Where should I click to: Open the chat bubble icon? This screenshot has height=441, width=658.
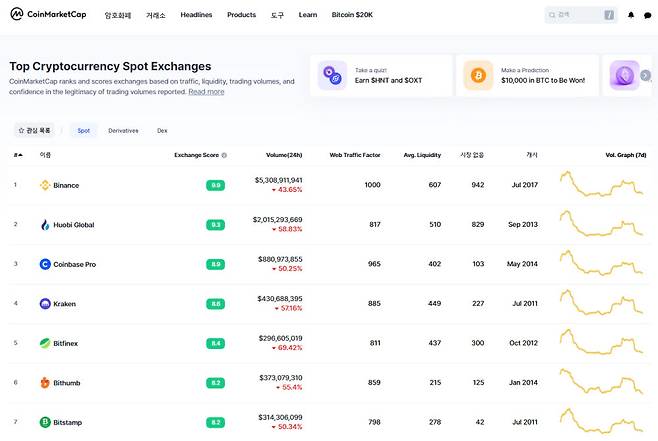(x=647, y=15)
